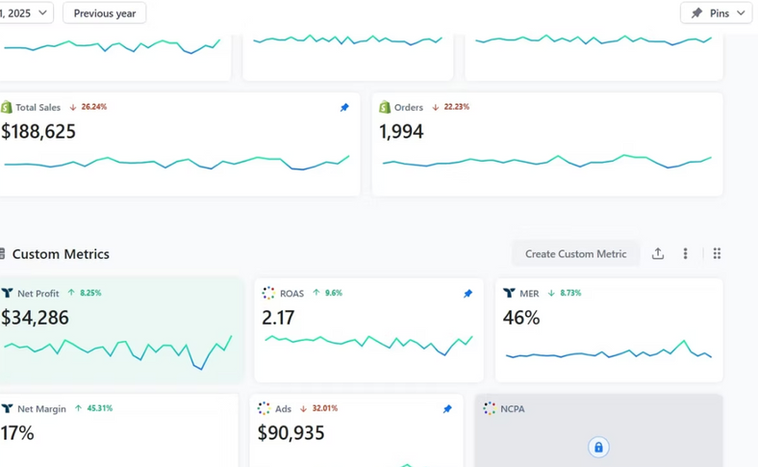Click Create Custom Metric button

pos(576,254)
